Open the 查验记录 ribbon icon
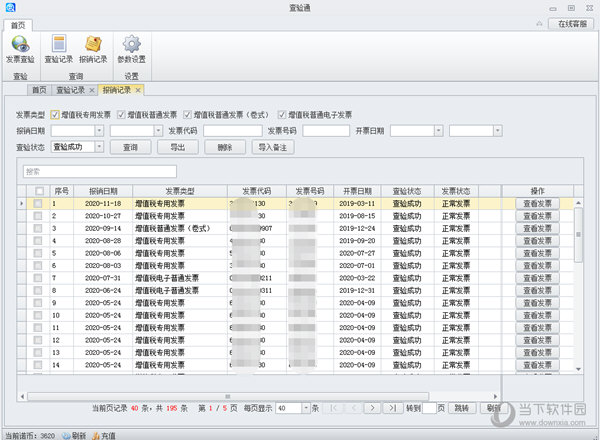This screenshot has width=600, height=440. coord(59,49)
